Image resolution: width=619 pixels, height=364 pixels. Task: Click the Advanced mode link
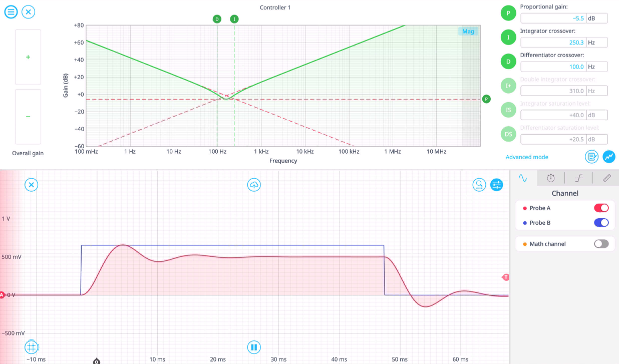click(527, 157)
